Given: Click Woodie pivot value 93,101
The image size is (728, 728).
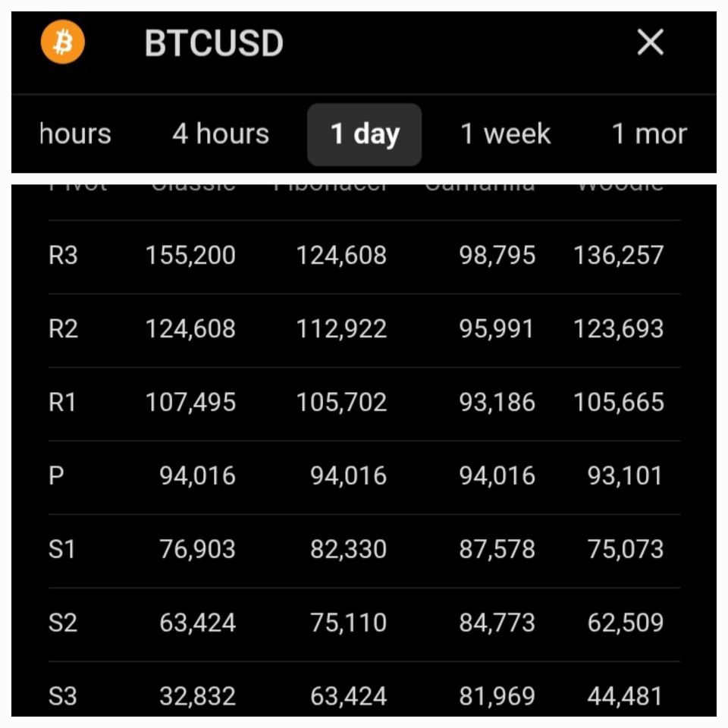Looking at the screenshot, I should coord(625,476).
